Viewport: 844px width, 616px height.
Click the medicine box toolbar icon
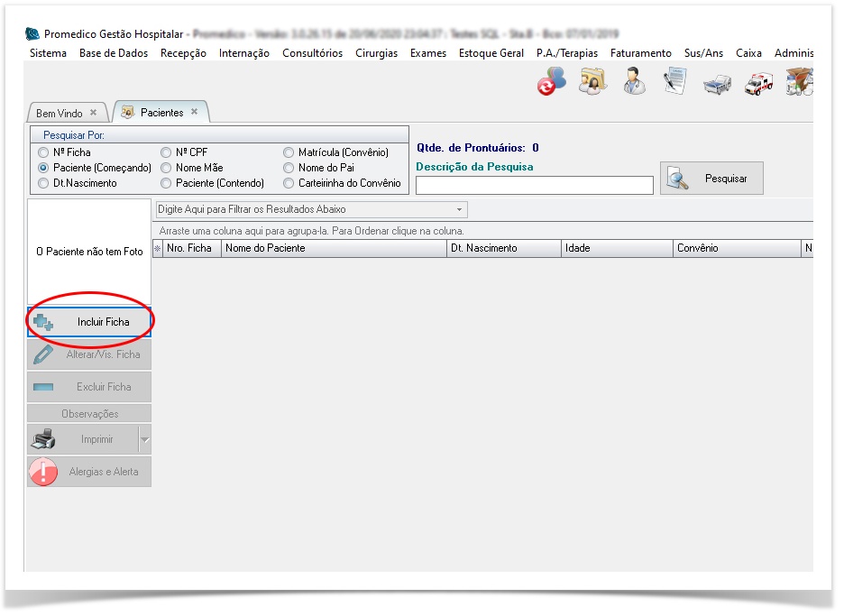[799, 81]
